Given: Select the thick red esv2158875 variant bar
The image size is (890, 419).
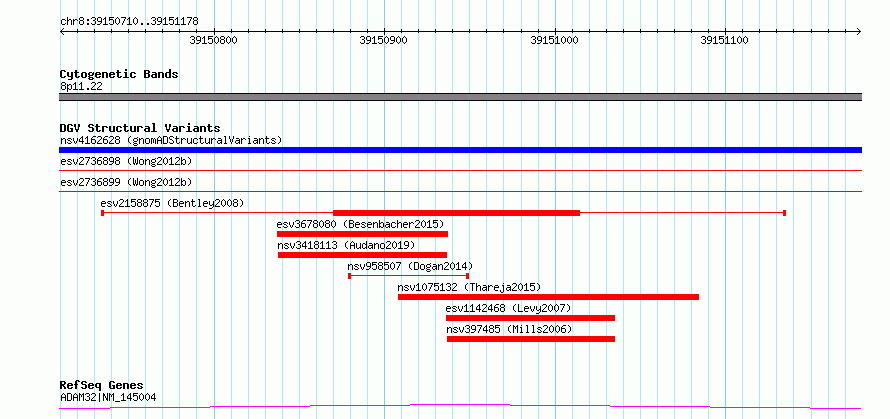Looking at the screenshot, I should coord(456,213).
